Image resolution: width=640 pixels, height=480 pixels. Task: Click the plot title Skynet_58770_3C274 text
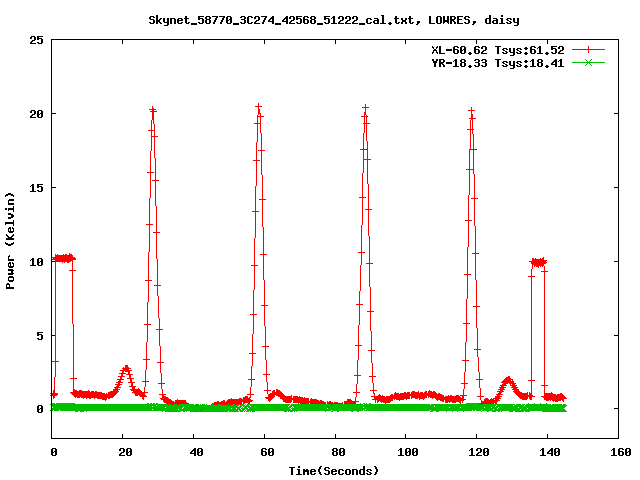click(x=333, y=20)
